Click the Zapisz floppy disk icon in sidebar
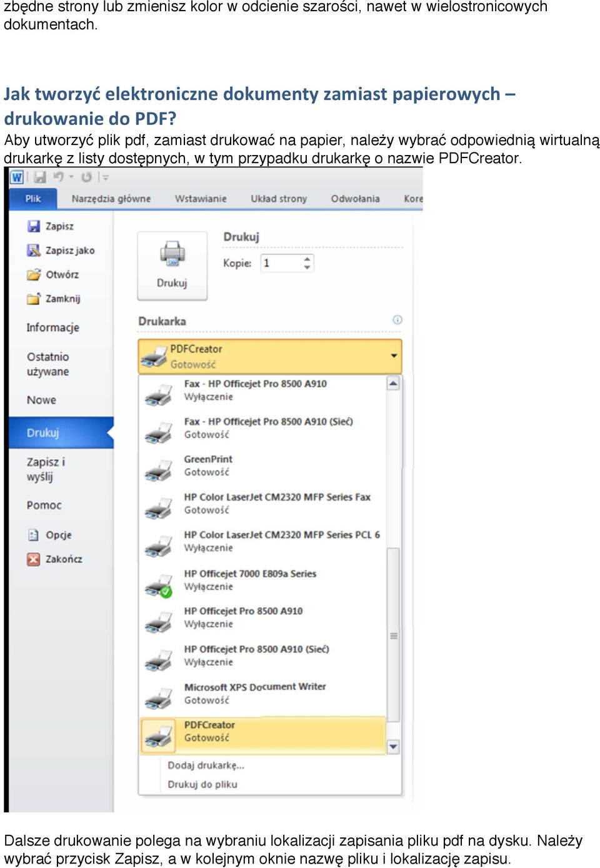The image size is (600, 868). click(34, 226)
